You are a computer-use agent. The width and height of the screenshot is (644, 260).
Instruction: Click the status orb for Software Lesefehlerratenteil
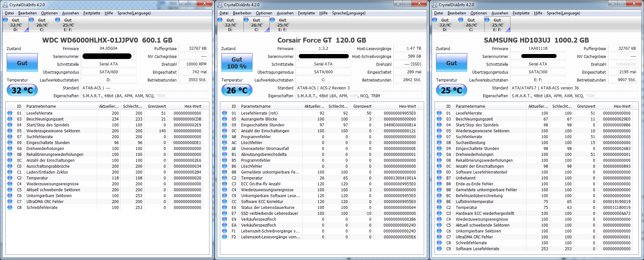pyautogui.click(x=439, y=172)
